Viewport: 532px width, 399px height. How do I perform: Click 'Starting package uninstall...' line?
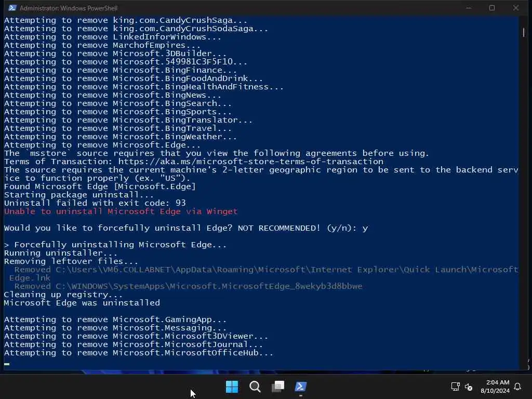79,195
